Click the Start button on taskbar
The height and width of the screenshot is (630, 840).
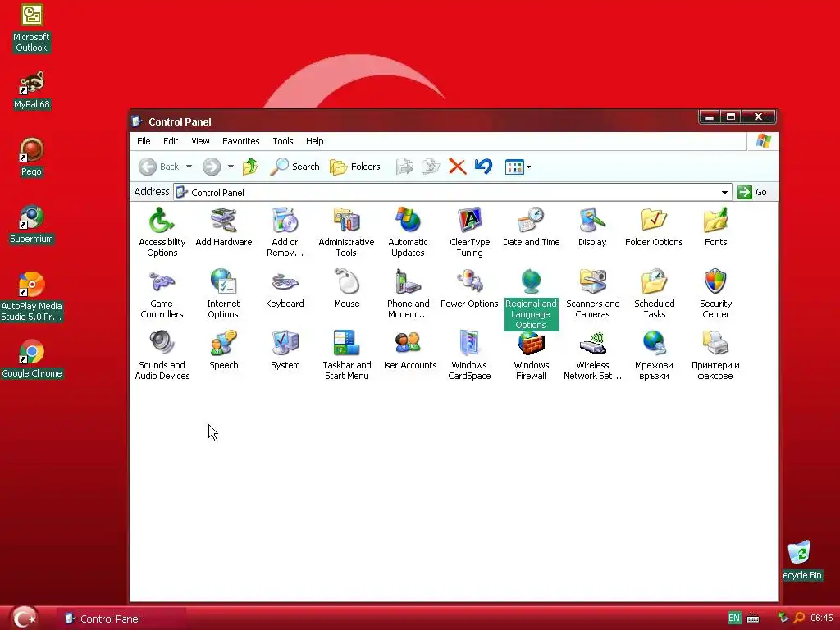point(25,618)
